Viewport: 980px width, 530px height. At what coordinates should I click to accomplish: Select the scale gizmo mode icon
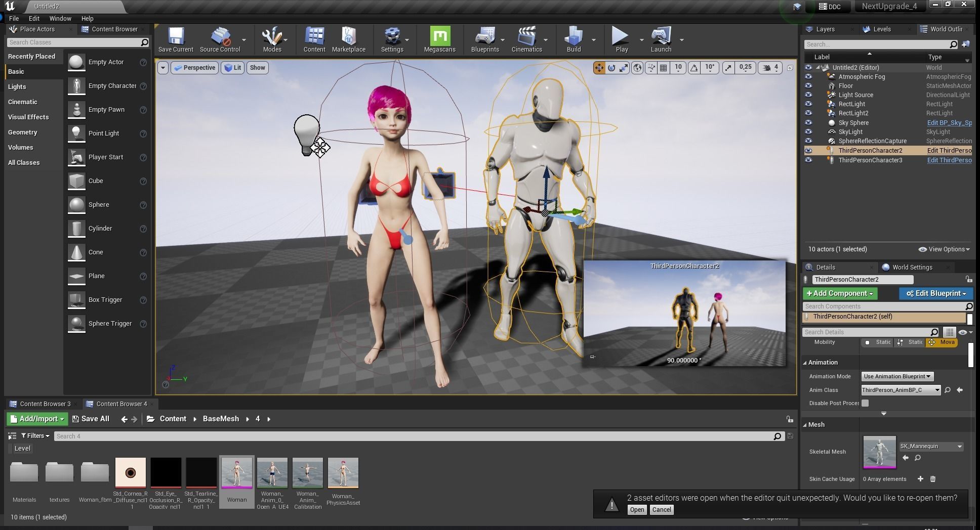tap(624, 67)
